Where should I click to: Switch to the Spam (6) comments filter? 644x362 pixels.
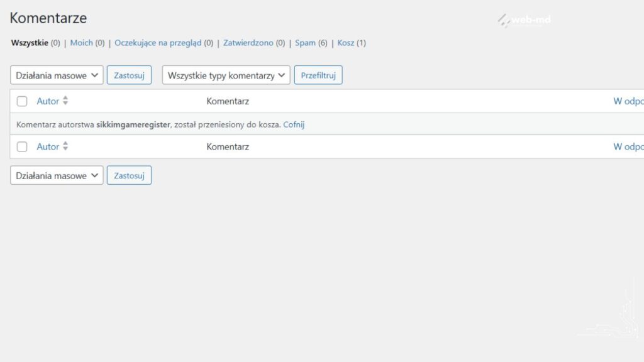click(305, 43)
